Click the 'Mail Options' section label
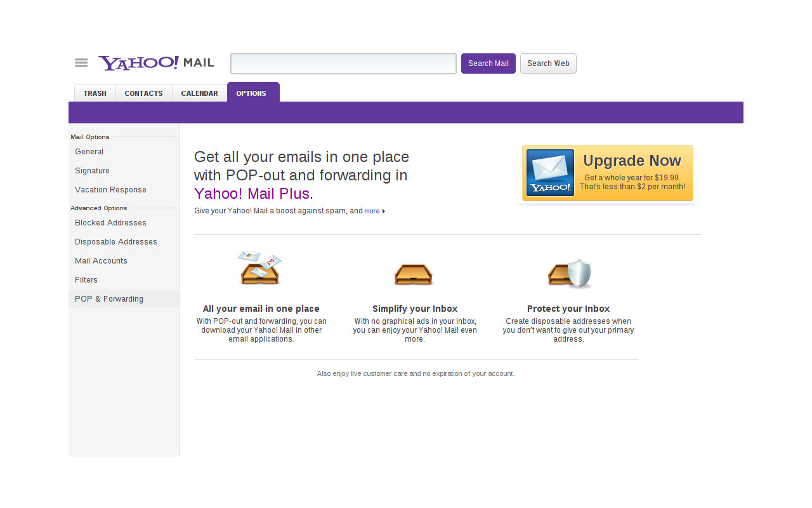812x508 pixels. tap(90, 137)
